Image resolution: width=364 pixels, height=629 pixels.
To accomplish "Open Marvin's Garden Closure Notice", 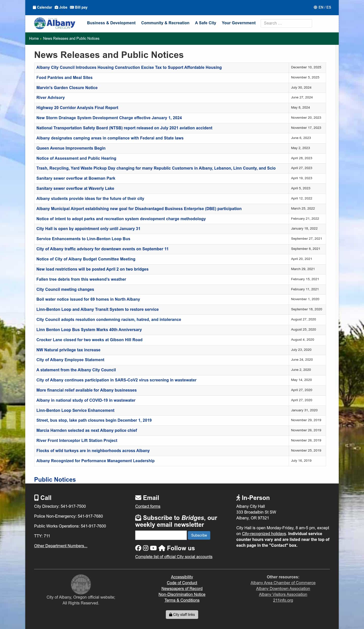I will pyautogui.click(x=67, y=88).
